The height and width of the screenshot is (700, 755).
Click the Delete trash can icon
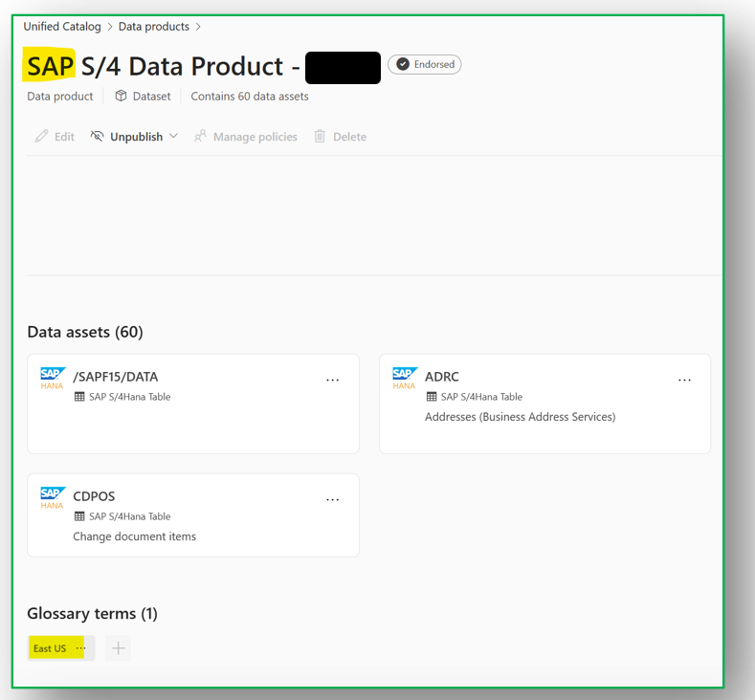pyautogui.click(x=321, y=137)
